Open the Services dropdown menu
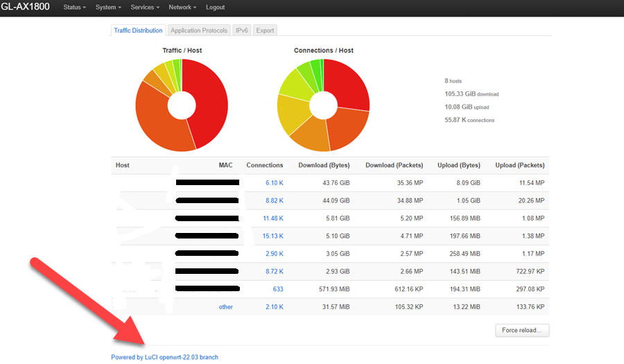Image resolution: width=624 pixels, height=364 pixels. pyautogui.click(x=145, y=7)
